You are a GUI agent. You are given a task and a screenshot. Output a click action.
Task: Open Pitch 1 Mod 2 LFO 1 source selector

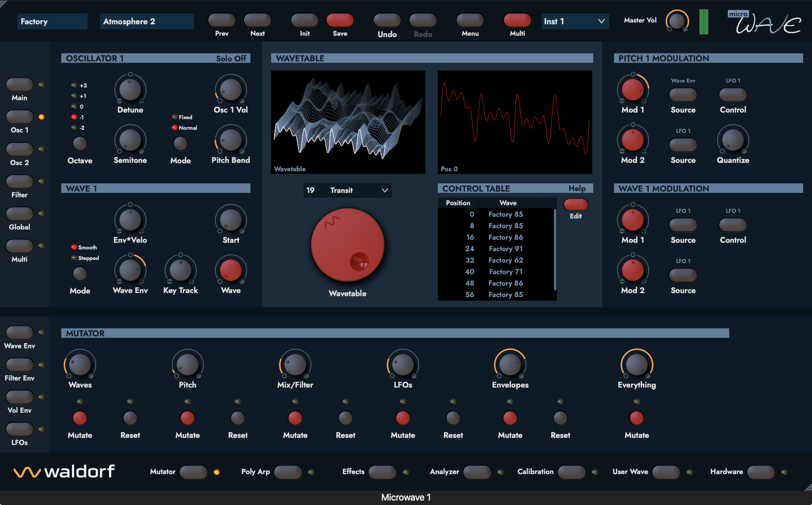point(683,145)
